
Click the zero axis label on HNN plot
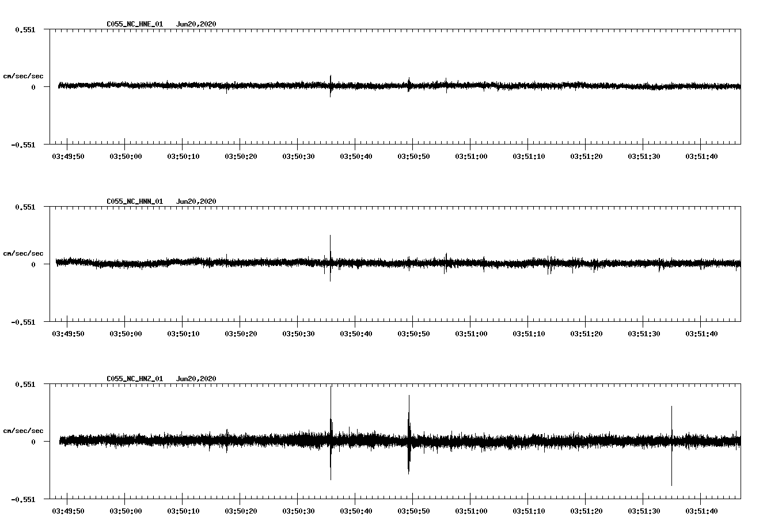[x=33, y=264]
